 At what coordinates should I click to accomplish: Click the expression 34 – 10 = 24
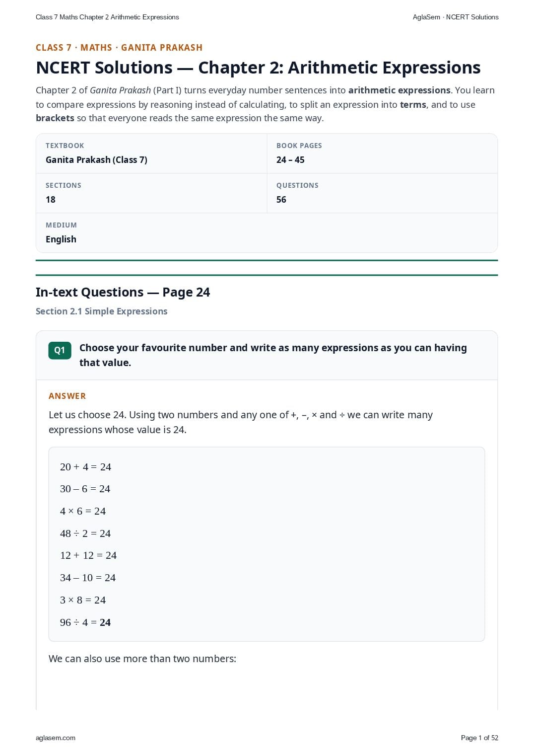point(88,578)
